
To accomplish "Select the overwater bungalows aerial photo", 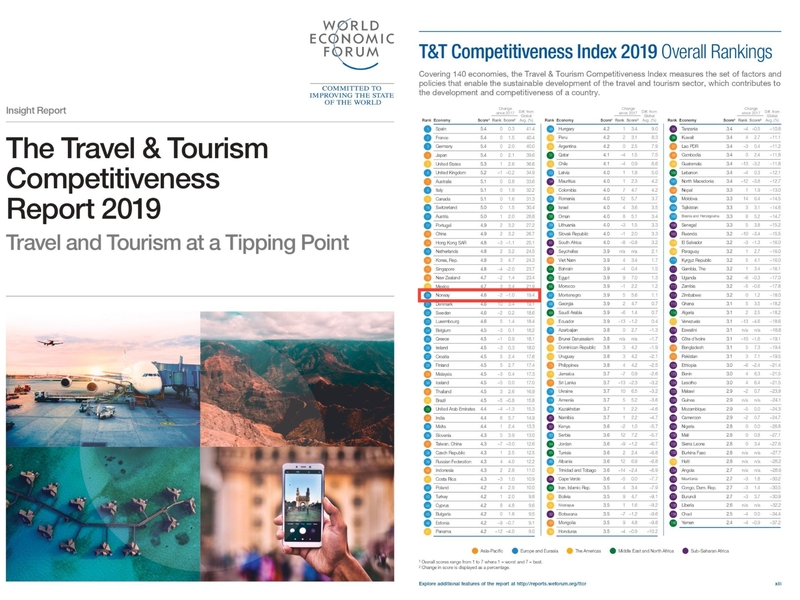I will click(x=103, y=514).
